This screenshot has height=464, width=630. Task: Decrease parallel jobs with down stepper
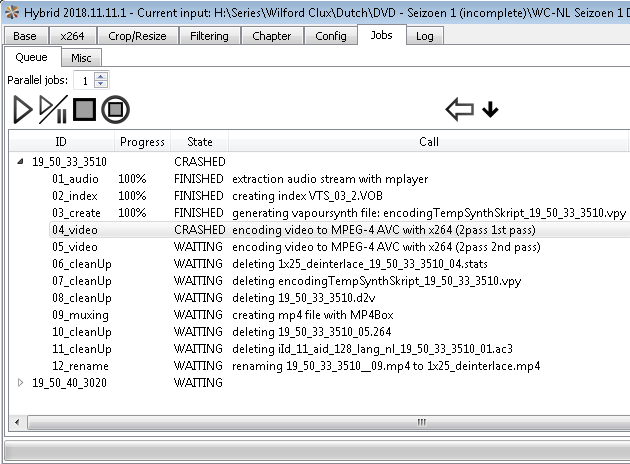(101, 84)
